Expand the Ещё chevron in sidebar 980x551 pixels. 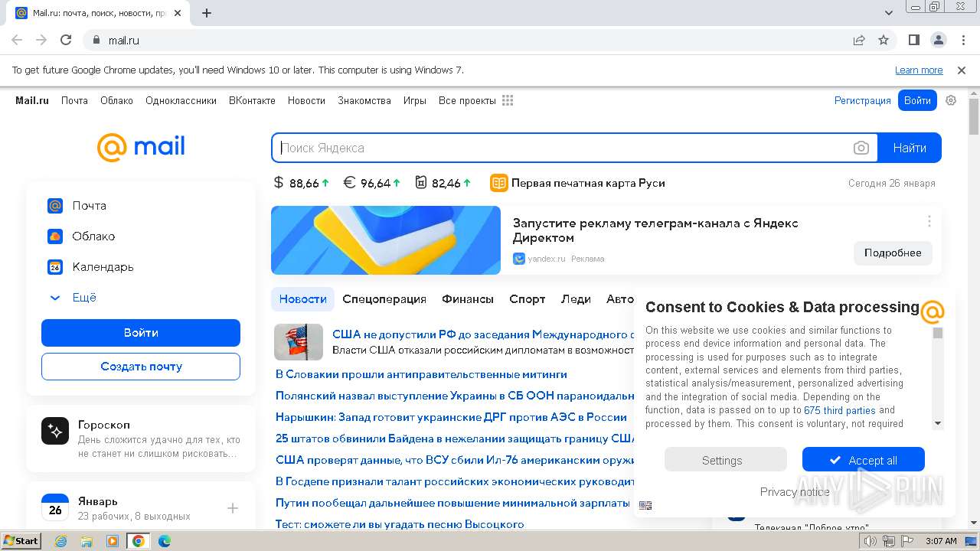coord(55,298)
